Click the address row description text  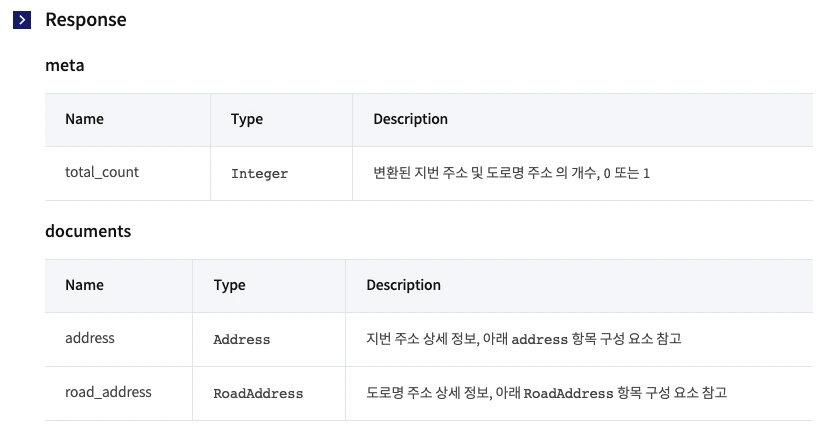pos(523,339)
